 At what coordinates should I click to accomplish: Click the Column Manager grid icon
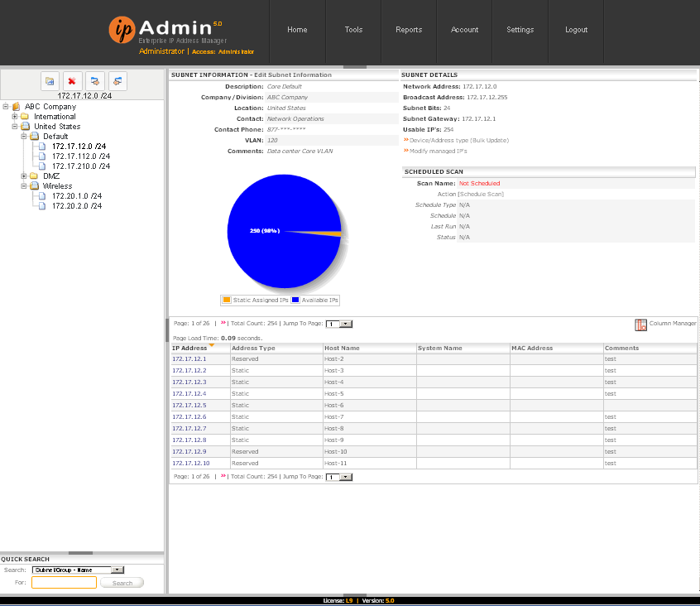coord(640,325)
